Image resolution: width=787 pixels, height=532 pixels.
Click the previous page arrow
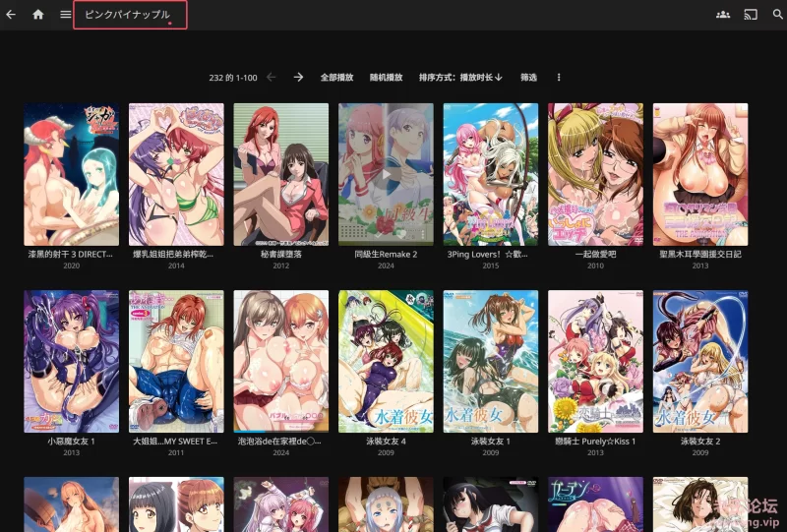coord(272,78)
